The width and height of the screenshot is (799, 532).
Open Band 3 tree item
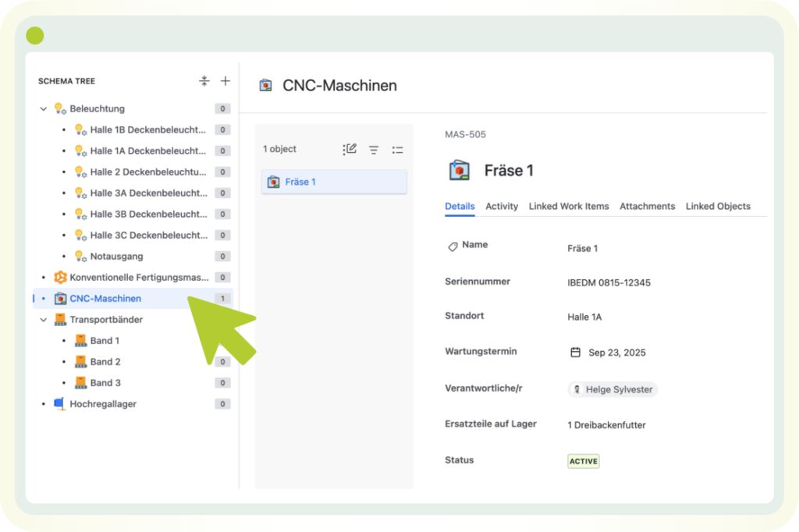pyautogui.click(x=105, y=383)
